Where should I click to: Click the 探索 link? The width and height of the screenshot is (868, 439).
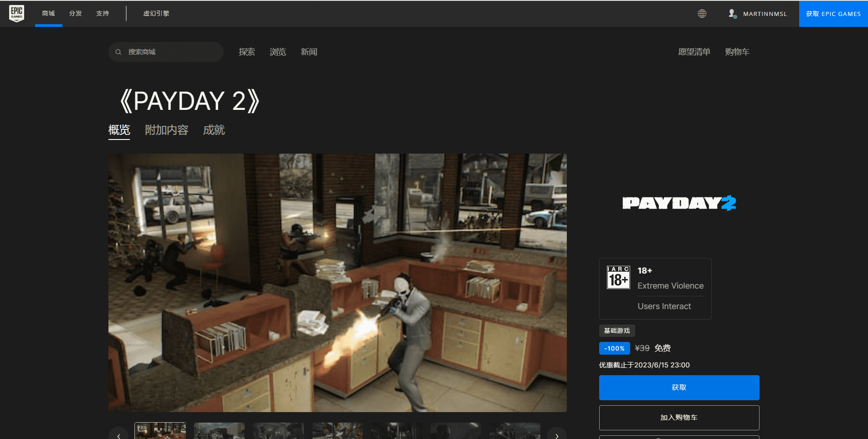tap(247, 52)
